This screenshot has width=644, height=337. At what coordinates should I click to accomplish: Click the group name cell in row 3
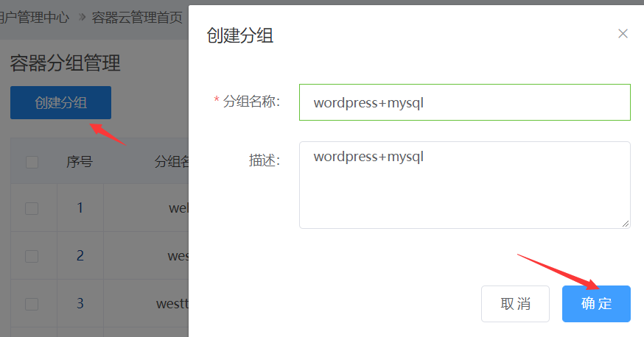click(x=172, y=304)
